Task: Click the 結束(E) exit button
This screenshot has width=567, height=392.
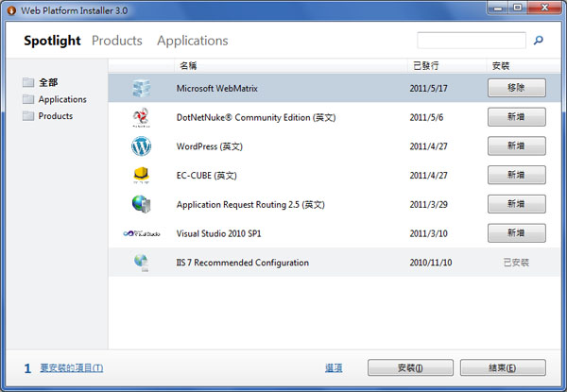Action: click(x=503, y=367)
